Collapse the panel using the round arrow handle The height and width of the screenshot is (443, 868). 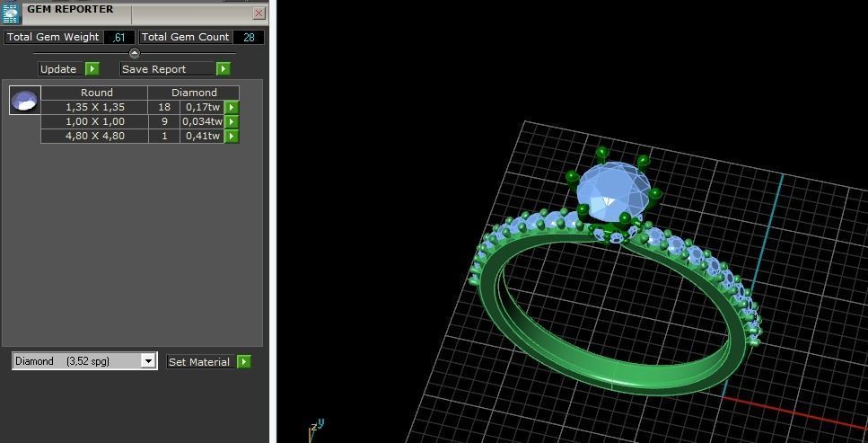(135, 53)
